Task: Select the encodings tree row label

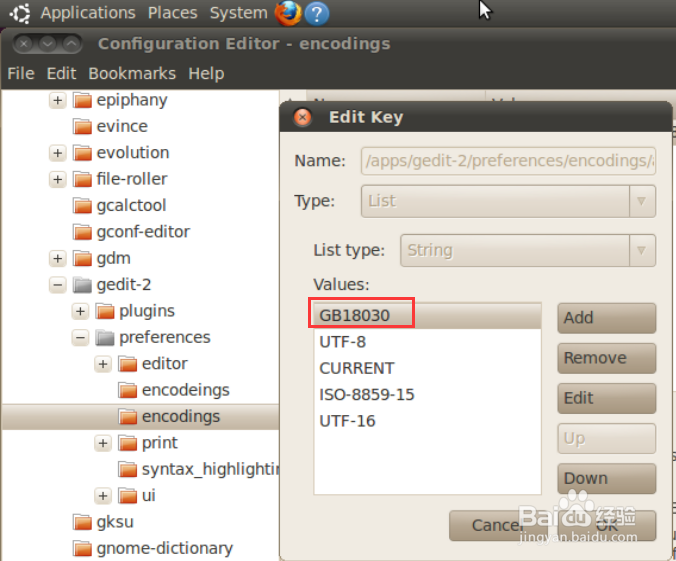Action: 181,417
